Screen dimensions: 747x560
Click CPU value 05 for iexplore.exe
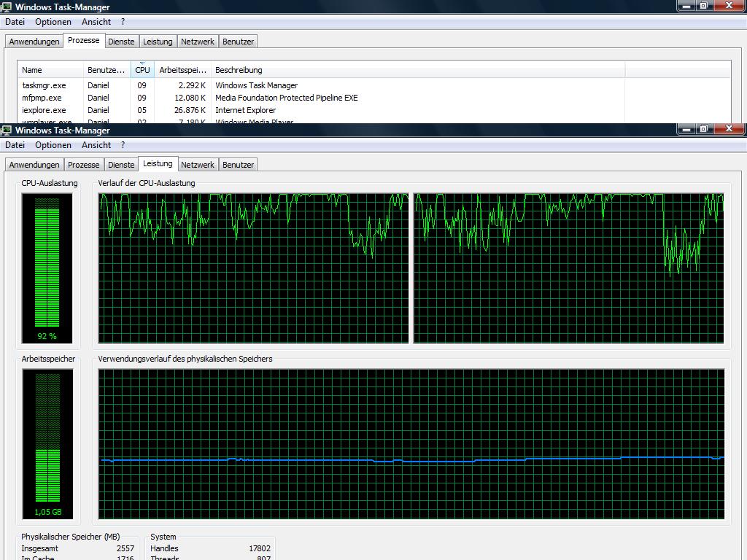click(x=142, y=110)
